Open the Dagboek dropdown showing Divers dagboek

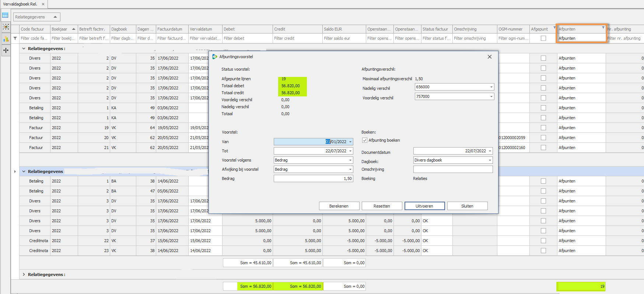(490, 160)
